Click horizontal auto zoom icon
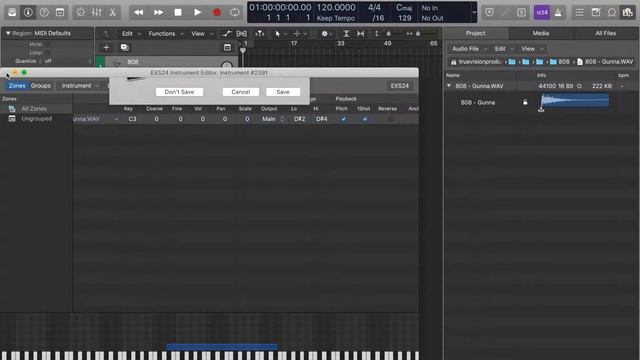Viewport: 640px width, 360px height. 360,33
